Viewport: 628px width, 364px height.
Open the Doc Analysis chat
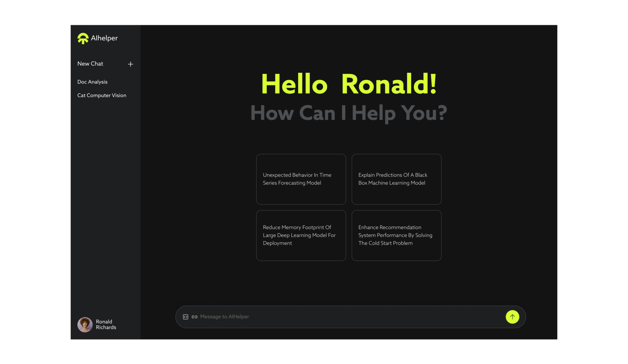(92, 82)
